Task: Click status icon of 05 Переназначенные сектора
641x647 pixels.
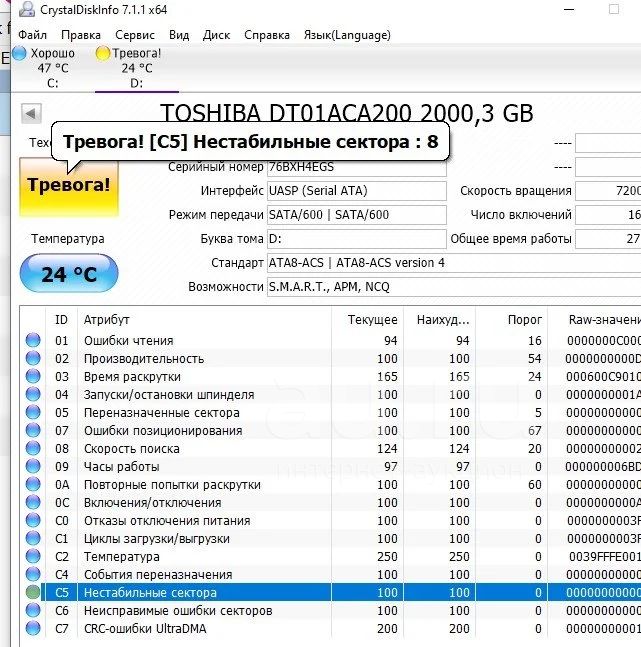Action: (33, 412)
